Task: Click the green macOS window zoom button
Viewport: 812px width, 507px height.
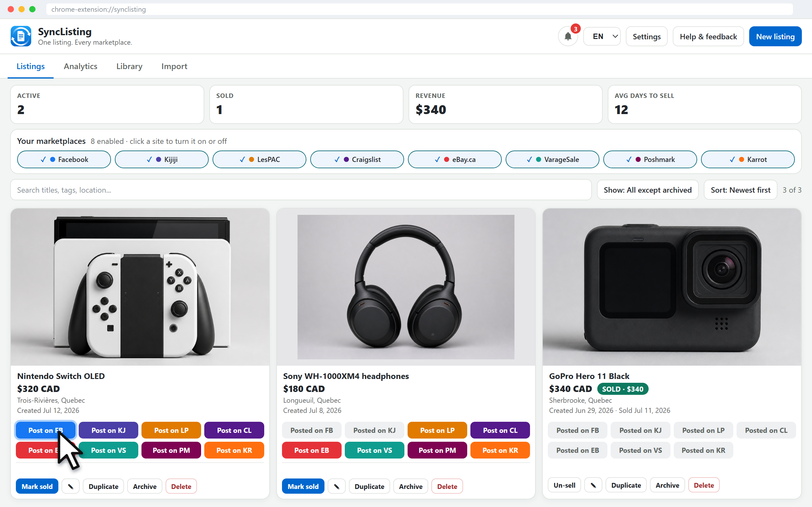Action: (x=33, y=9)
